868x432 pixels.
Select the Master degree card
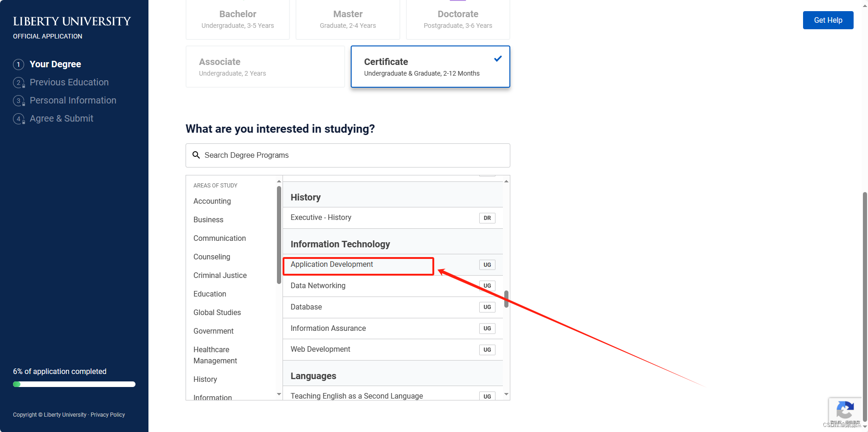(348, 19)
